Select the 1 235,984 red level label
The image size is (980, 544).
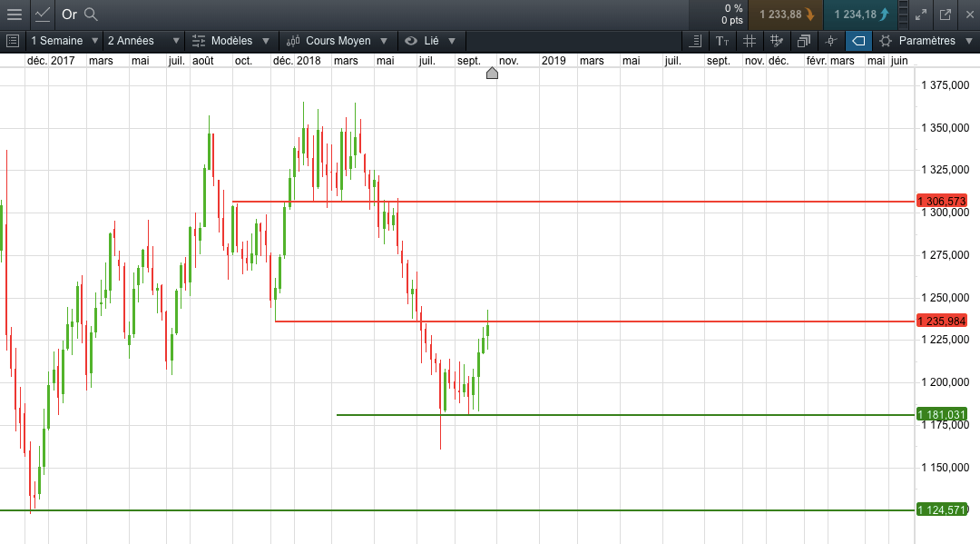point(942,321)
